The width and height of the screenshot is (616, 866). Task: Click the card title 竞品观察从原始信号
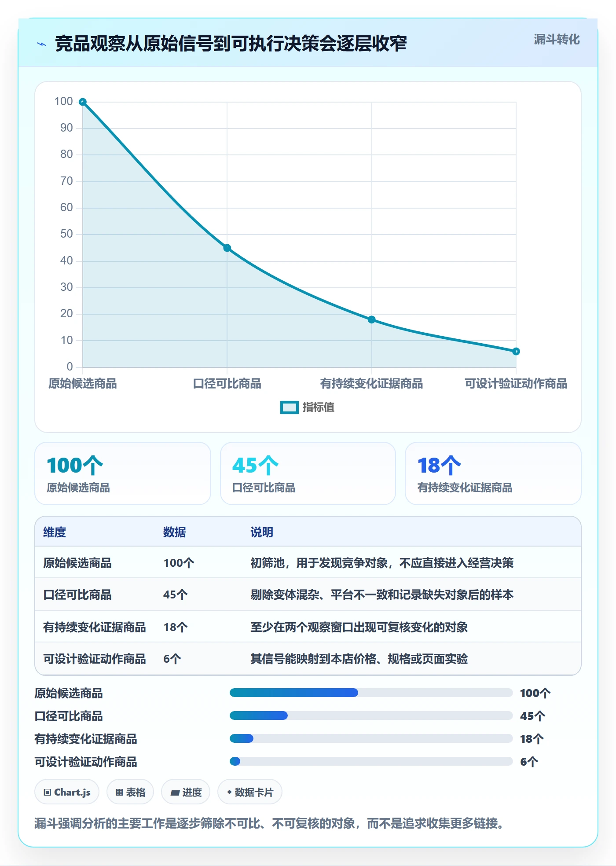point(231,44)
